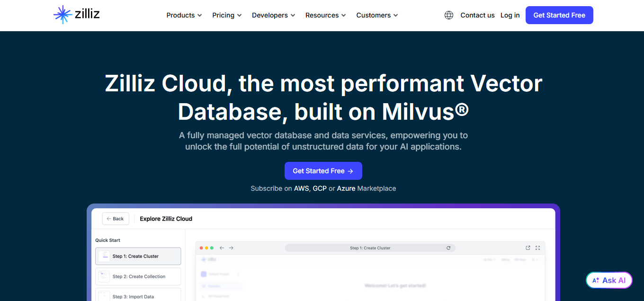Click the forward arrow in demo browser
644x301 pixels.
tap(231, 248)
